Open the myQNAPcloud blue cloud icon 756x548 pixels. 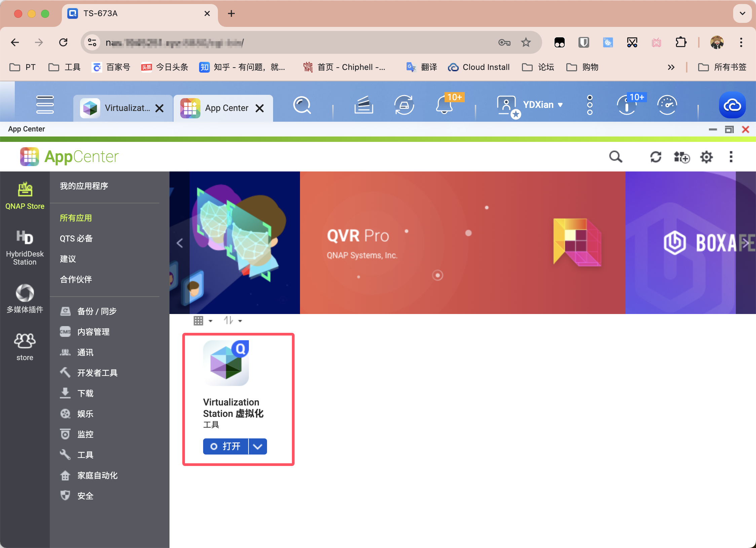click(x=732, y=105)
